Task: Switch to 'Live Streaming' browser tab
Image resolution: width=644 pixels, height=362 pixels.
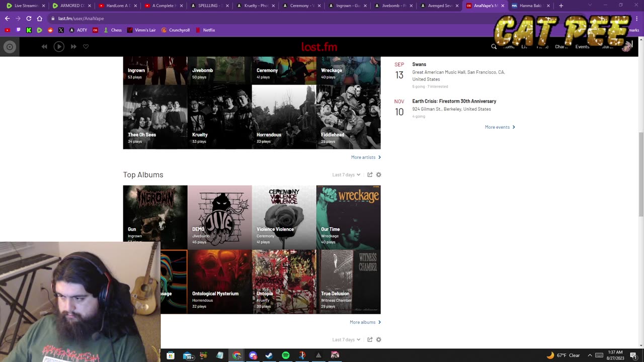Action: [x=25, y=6]
